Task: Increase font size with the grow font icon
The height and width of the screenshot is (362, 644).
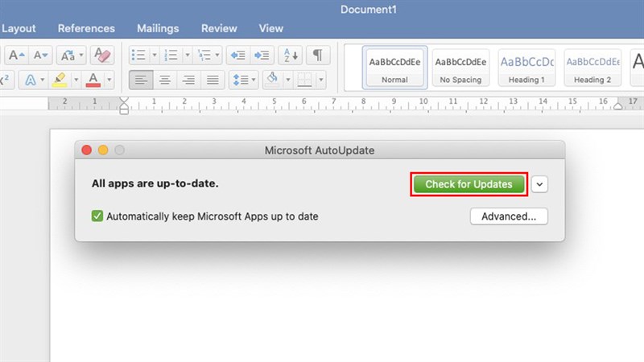Action: (x=17, y=55)
